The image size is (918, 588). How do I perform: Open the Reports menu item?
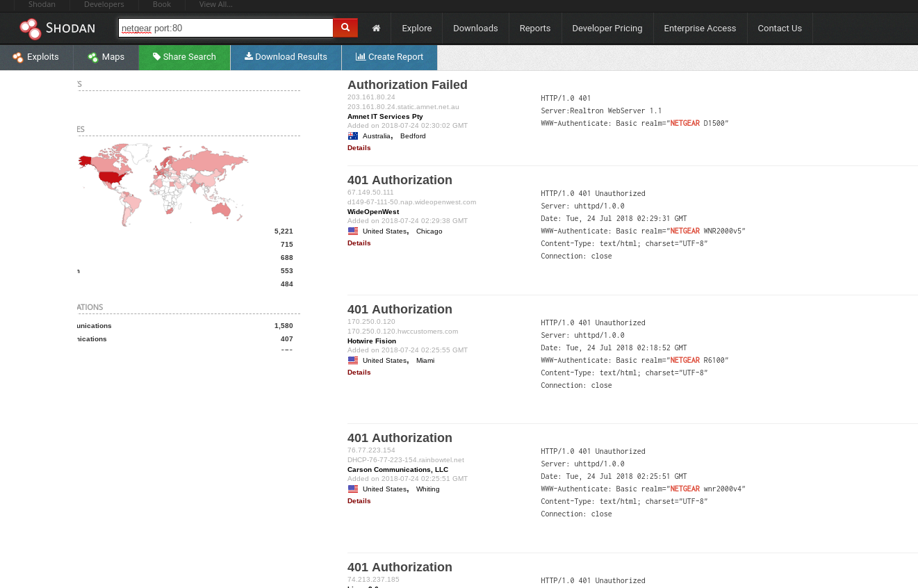tap(535, 28)
